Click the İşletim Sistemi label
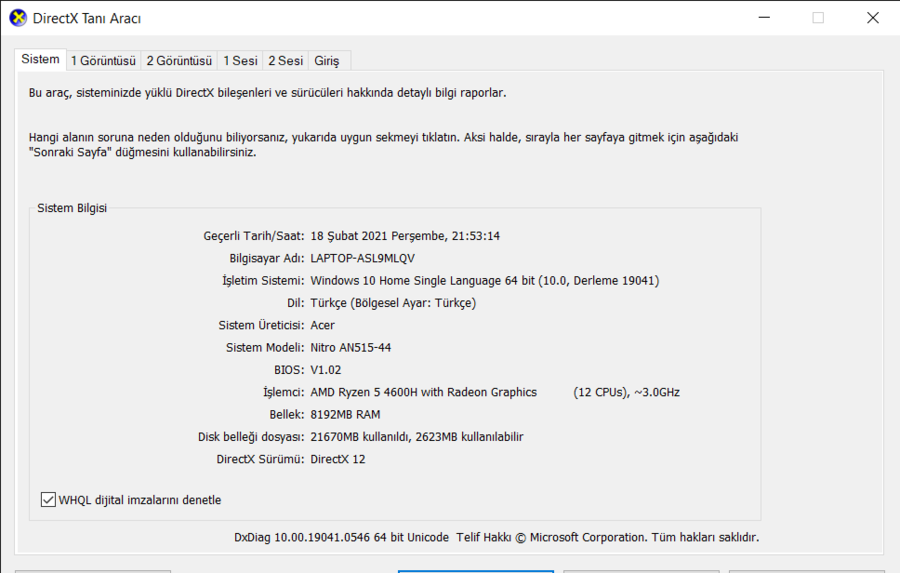The image size is (900, 573). [263, 281]
